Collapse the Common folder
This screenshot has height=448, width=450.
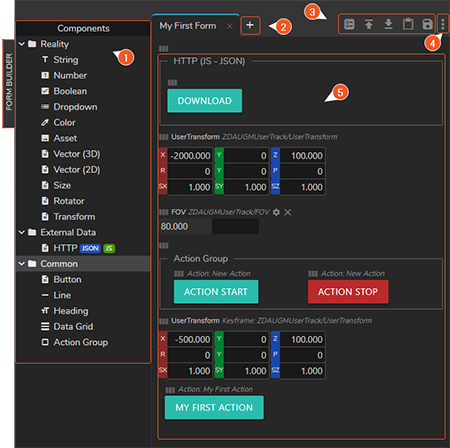tap(22, 264)
